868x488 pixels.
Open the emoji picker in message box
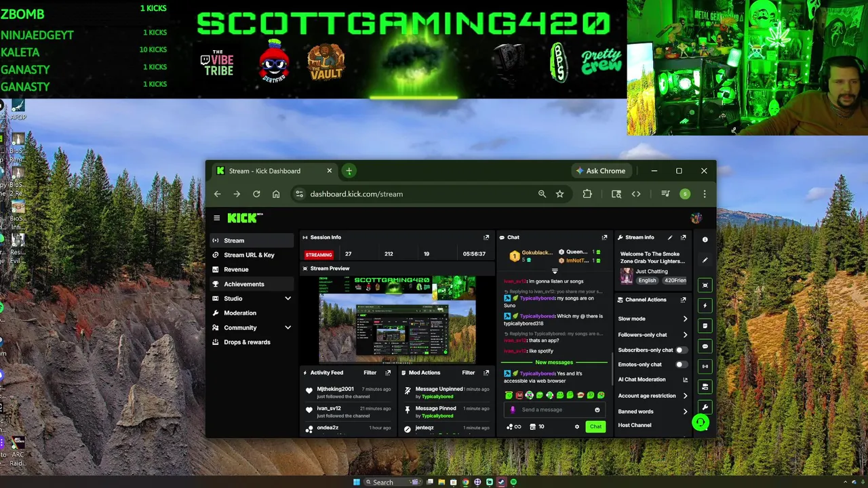597,409
